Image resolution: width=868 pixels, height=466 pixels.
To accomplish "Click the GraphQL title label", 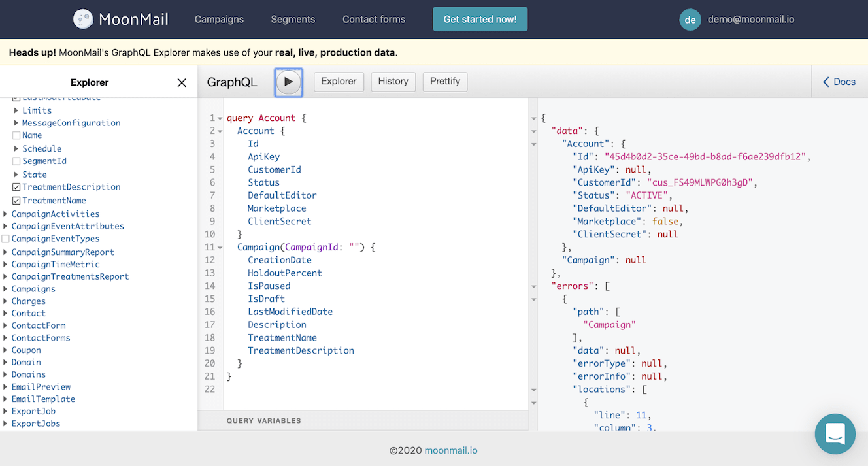I will [232, 82].
